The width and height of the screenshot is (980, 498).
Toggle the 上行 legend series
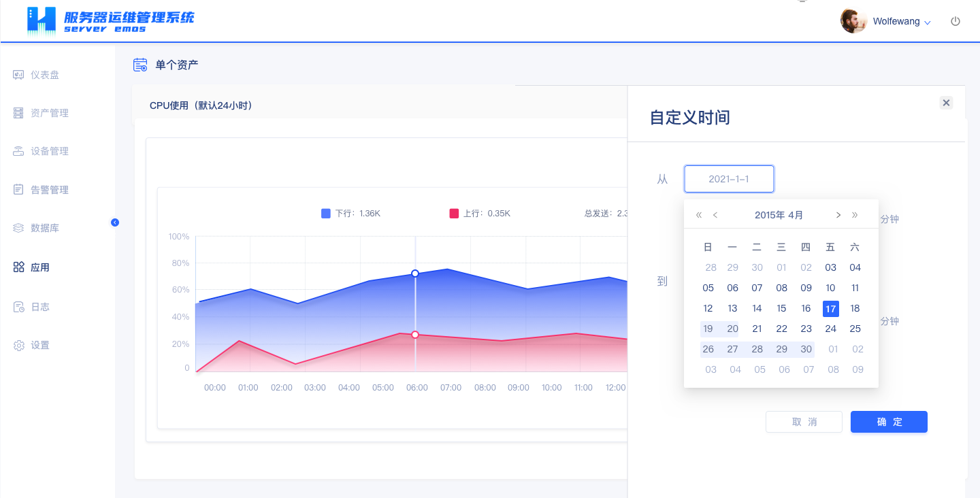[x=480, y=214]
